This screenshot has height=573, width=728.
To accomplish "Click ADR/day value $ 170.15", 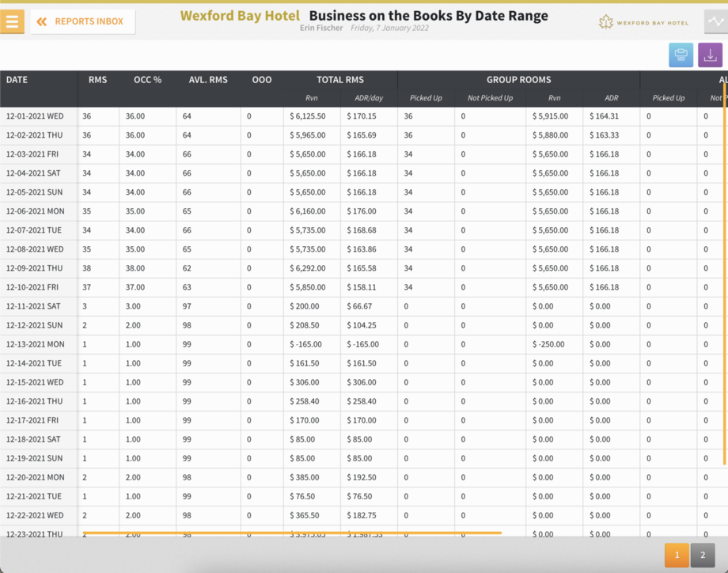I will click(361, 116).
